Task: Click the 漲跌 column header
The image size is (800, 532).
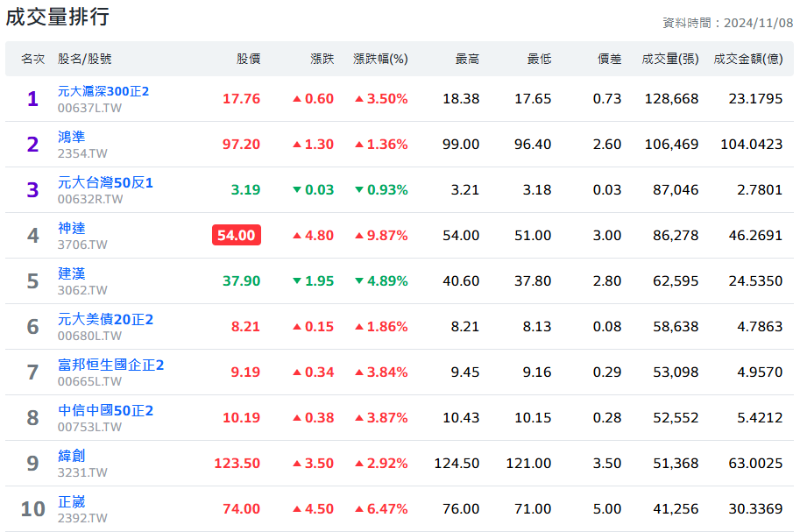Action: (x=322, y=60)
